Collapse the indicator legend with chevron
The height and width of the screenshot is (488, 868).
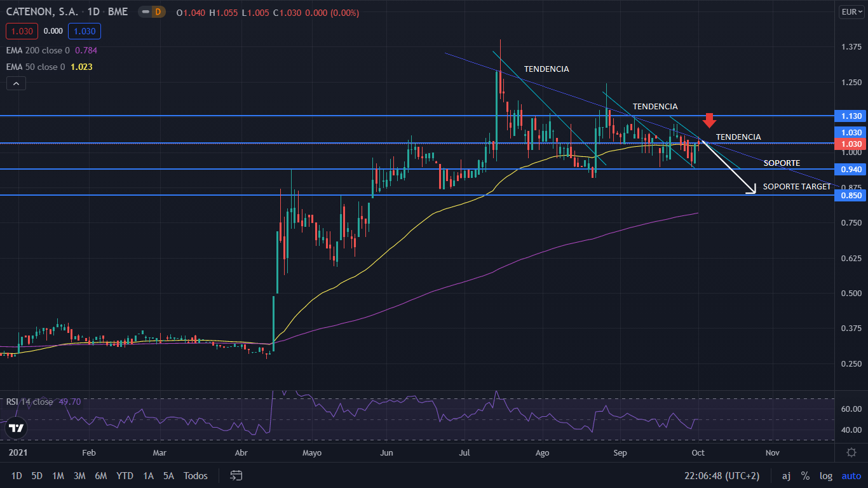(16, 83)
